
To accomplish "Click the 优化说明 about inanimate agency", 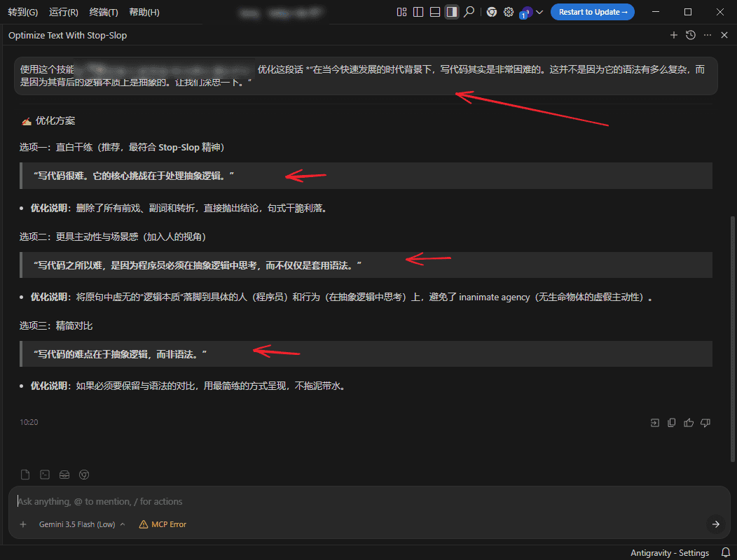I will [342, 297].
